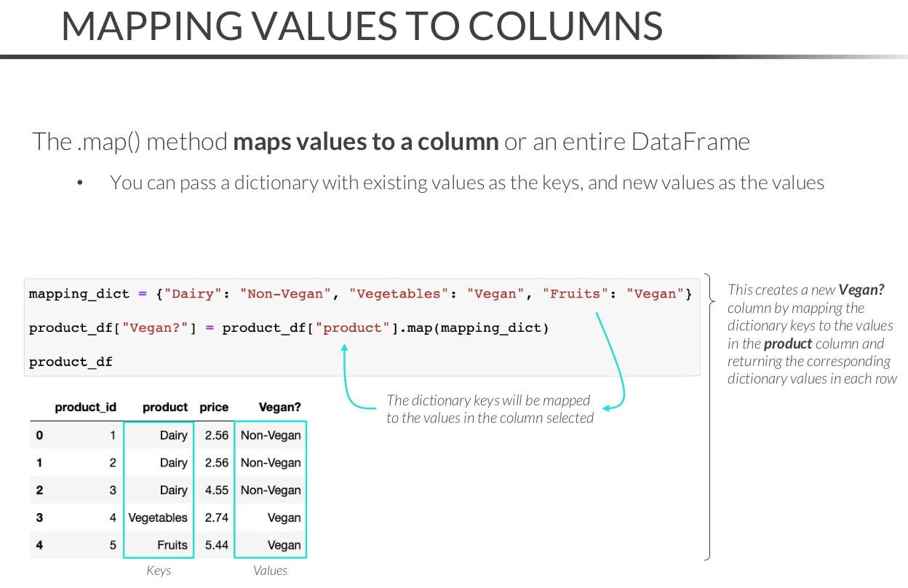Click ".map(mapping_dict)" in the code cell
Viewport: 908px width, 588px height.
[x=471, y=328]
